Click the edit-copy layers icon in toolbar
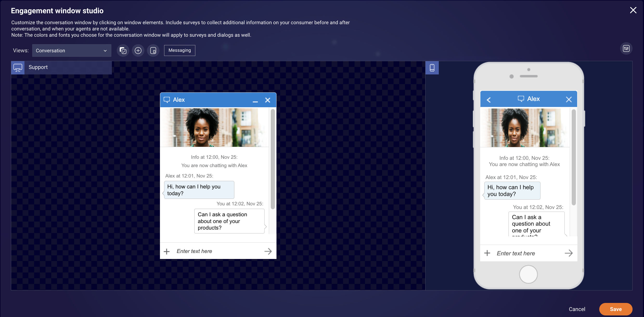644x317 pixels. [123, 50]
